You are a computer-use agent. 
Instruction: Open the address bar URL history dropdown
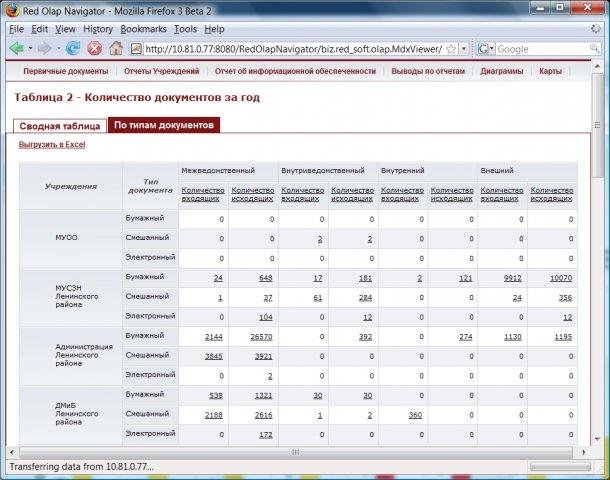coord(464,49)
